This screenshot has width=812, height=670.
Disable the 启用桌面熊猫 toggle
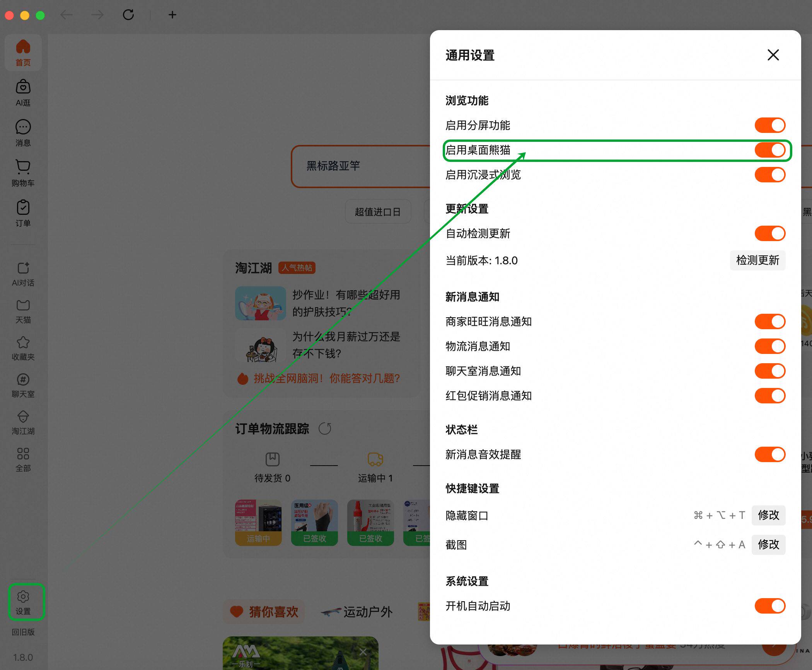click(769, 150)
